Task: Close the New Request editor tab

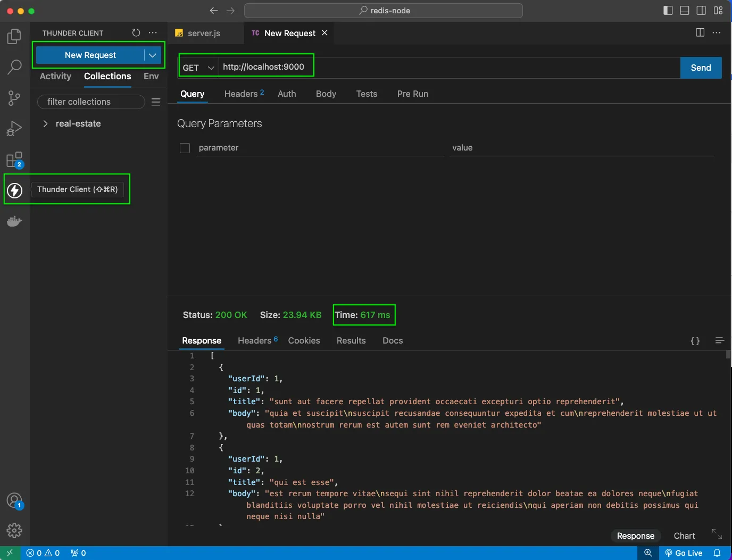Action: click(325, 33)
